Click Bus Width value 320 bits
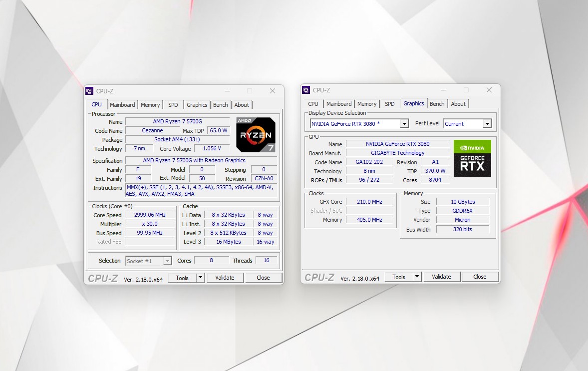The height and width of the screenshot is (371, 588). click(463, 229)
